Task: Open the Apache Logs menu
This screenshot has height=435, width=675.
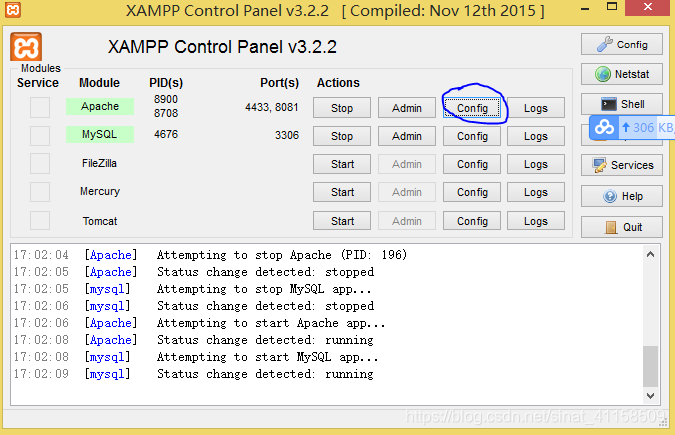Action: coord(536,108)
